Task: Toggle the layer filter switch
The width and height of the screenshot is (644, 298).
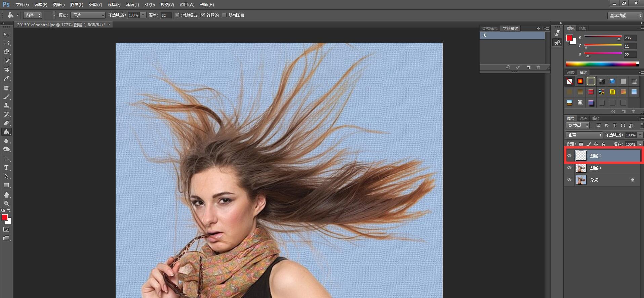Action: [x=642, y=125]
